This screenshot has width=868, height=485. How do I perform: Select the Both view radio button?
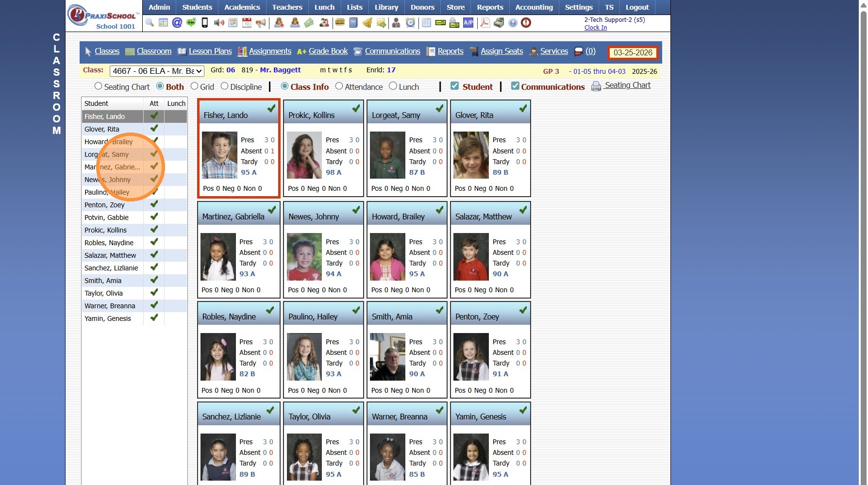pos(160,86)
